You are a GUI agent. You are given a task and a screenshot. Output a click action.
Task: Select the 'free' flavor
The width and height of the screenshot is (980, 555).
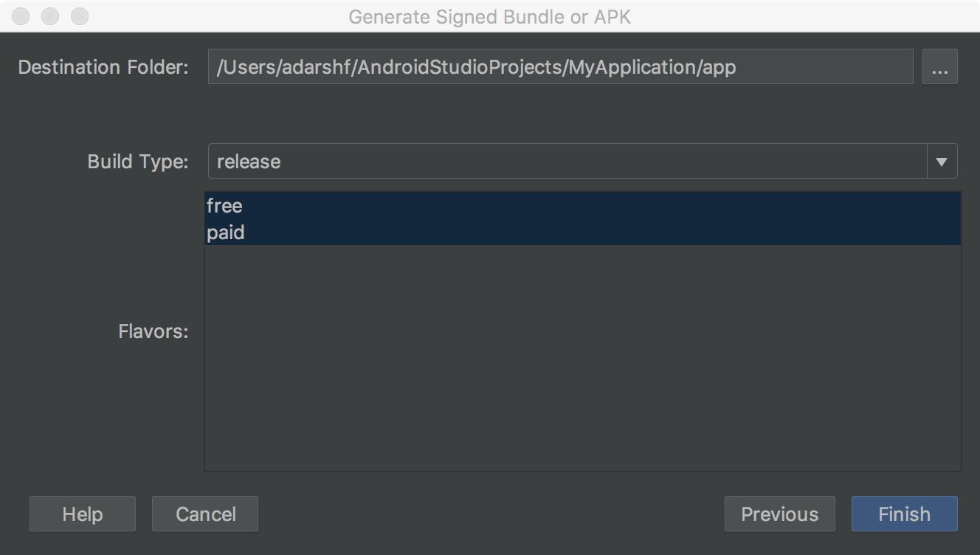[x=224, y=205]
